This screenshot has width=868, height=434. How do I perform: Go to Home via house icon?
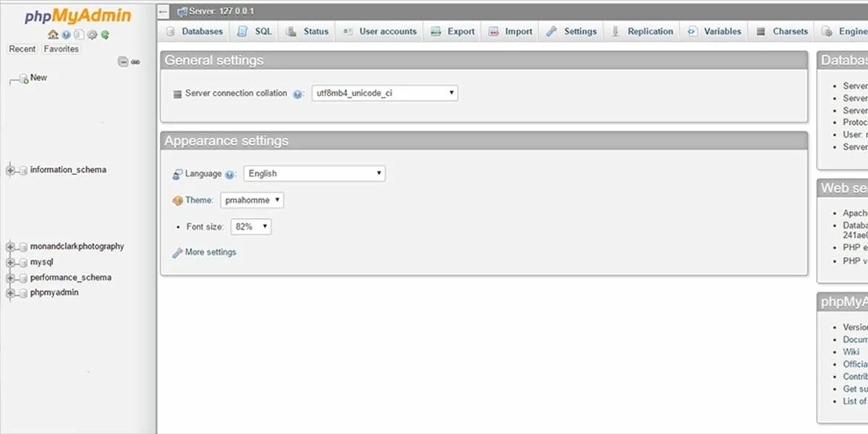53,34
